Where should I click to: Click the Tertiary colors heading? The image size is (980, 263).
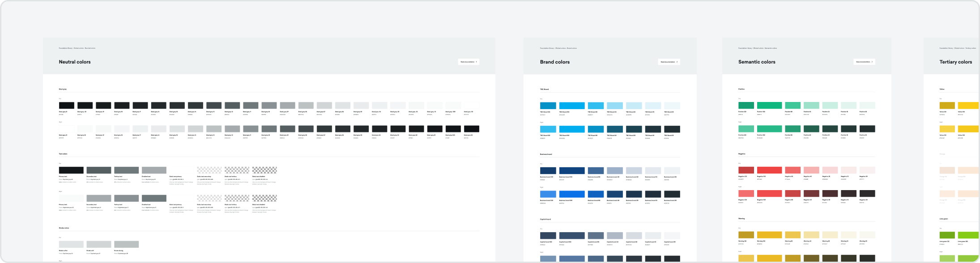coord(955,62)
